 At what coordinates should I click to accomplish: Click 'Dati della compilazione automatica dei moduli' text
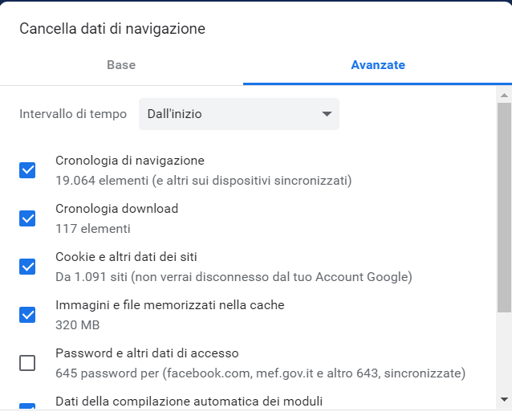click(x=189, y=402)
